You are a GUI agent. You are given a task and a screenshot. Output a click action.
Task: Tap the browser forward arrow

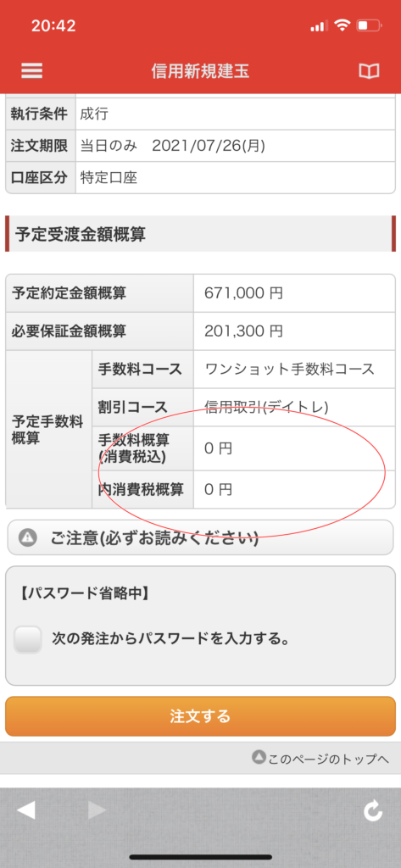tap(97, 810)
